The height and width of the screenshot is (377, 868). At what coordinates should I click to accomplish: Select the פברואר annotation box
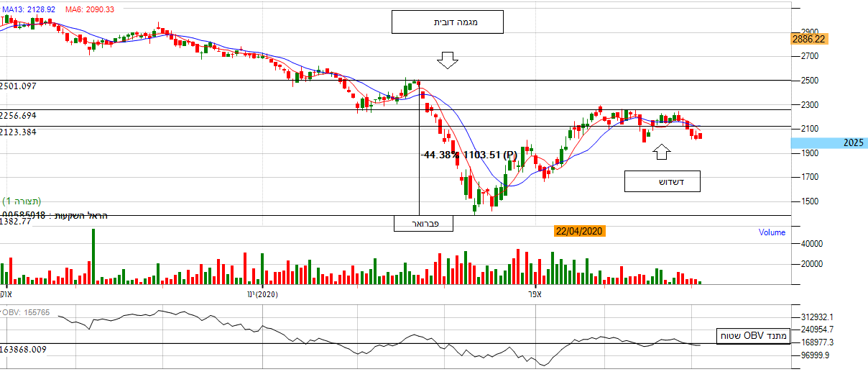click(423, 224)
